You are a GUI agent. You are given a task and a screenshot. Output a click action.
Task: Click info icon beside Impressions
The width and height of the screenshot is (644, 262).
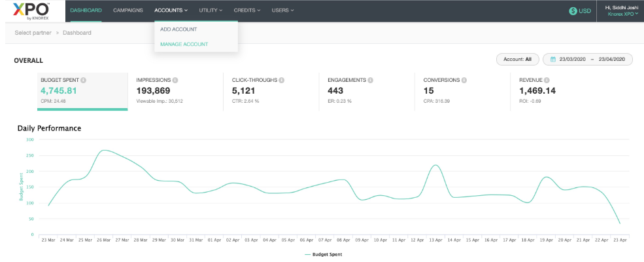175,80
